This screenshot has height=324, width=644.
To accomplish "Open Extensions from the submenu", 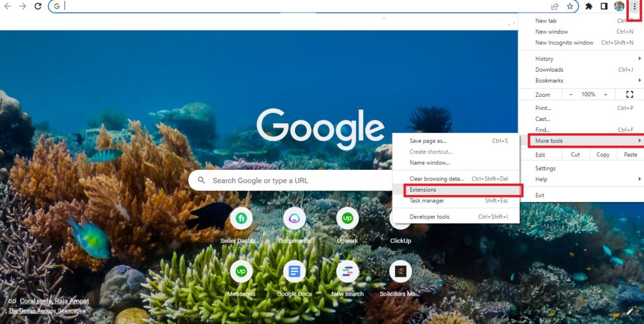I will [456, 190].
